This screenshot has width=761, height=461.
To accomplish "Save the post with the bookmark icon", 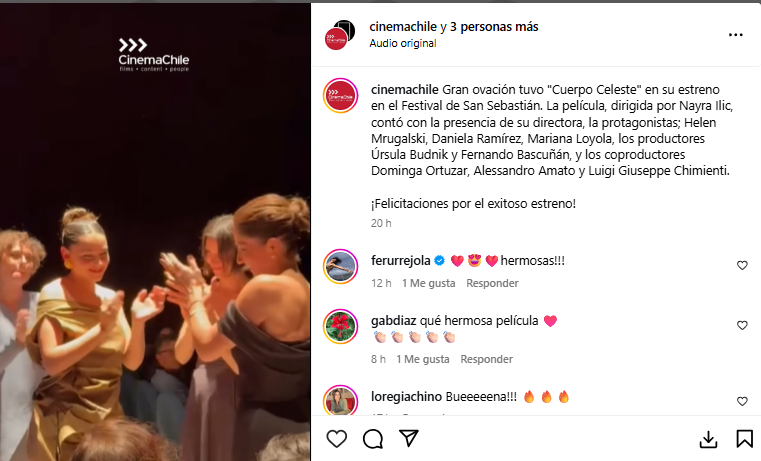I will point(744,439).
